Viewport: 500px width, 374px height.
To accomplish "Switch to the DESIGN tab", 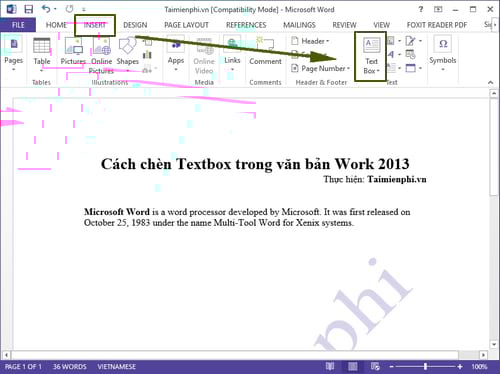I will click(x=135, y=25).
